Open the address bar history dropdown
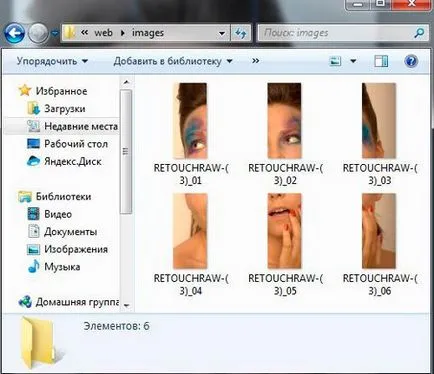434x374 pixels. click(222, 33)
